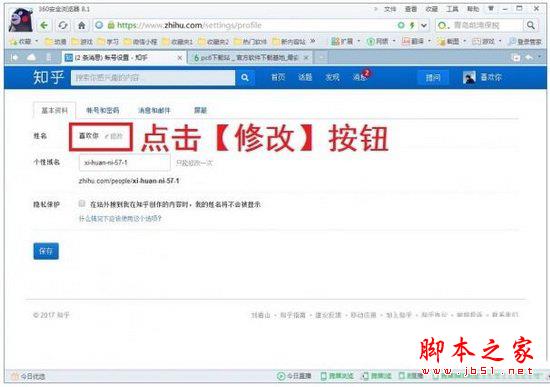Click the 提问 button
Viewport: 550px width, 387px height.
point(433,78)
